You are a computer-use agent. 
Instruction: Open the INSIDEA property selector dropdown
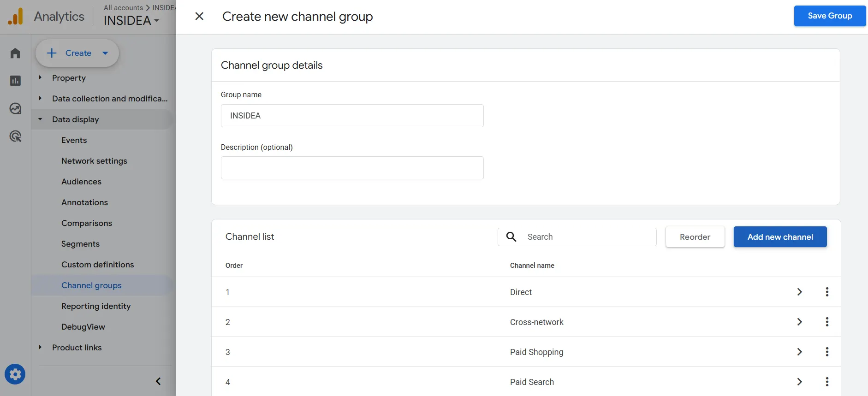[x=131, y=21]
